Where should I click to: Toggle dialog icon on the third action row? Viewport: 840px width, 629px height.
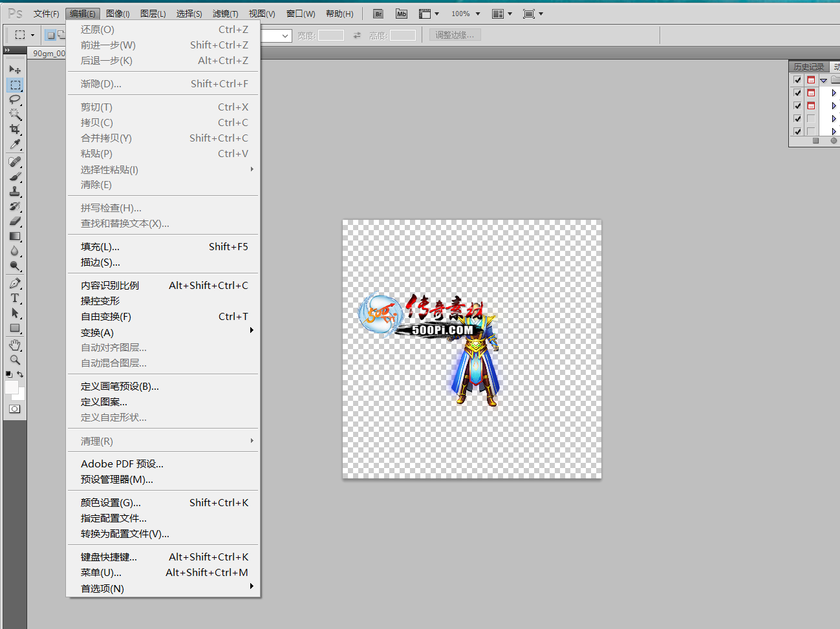click(x=811, y=106)
